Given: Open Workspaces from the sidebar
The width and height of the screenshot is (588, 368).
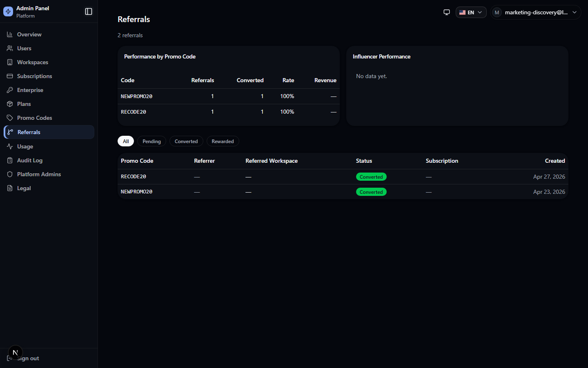Looking at the screenshot, I should 49,62.
